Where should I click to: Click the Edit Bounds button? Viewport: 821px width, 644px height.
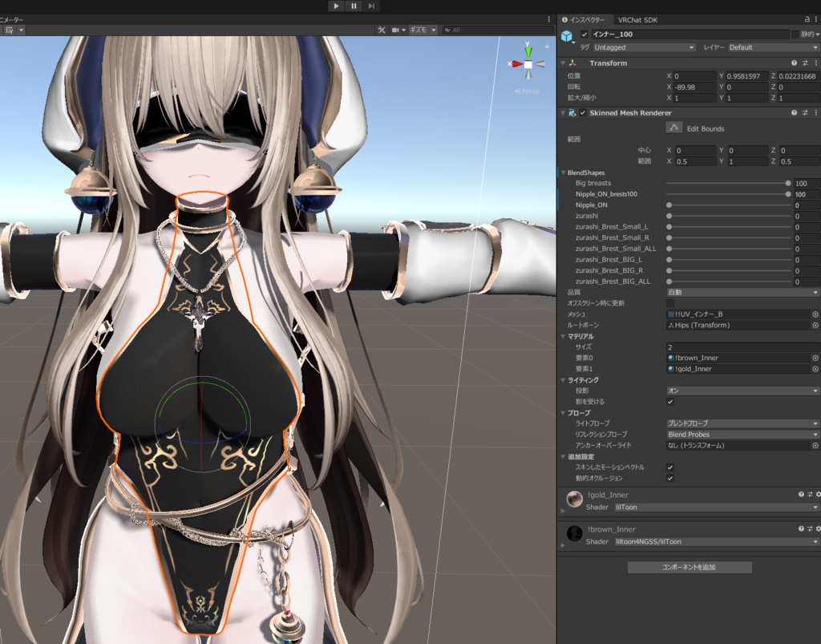click(x=673, y=128)
